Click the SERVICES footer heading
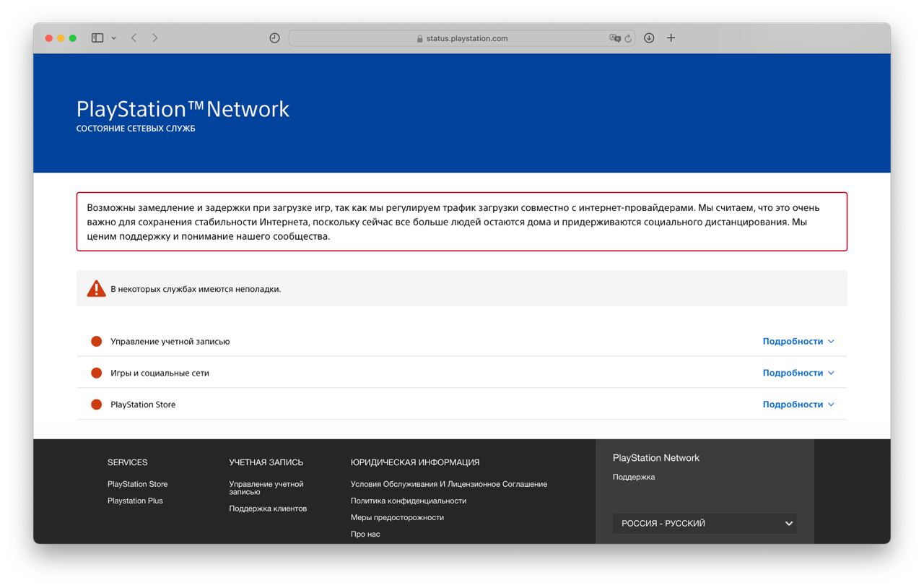Viewport: 924px width, 588px height. click(x=127, y=462)
